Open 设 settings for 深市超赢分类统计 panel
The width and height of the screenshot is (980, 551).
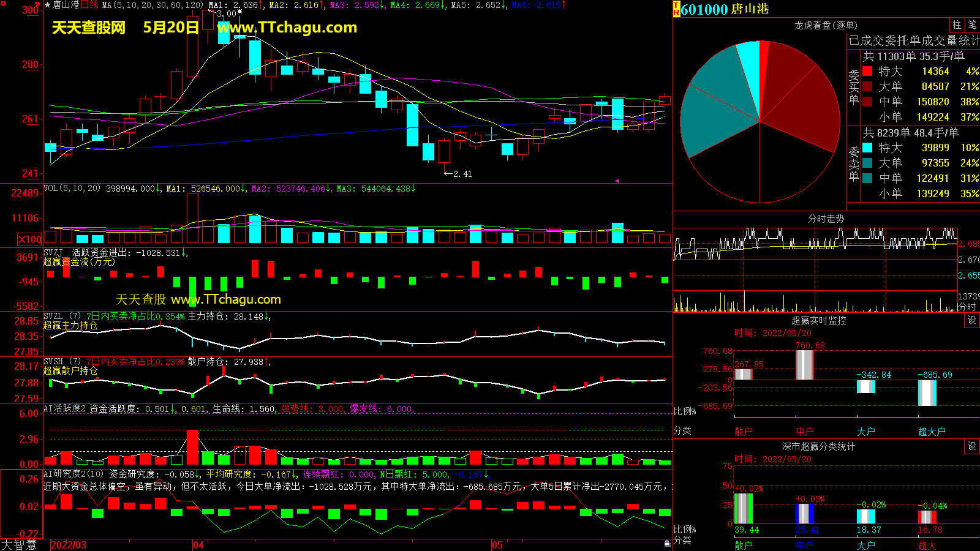coord(971,446)
